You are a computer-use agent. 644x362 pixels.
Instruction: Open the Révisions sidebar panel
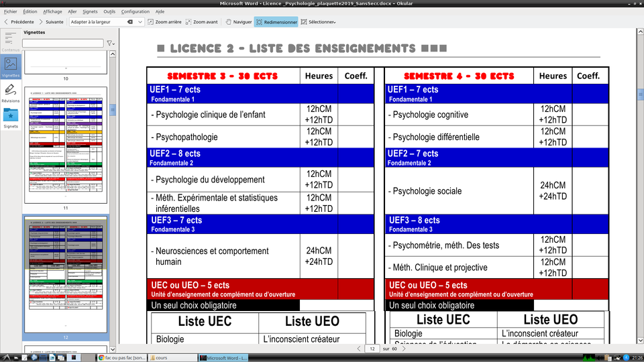coord(10,93)
